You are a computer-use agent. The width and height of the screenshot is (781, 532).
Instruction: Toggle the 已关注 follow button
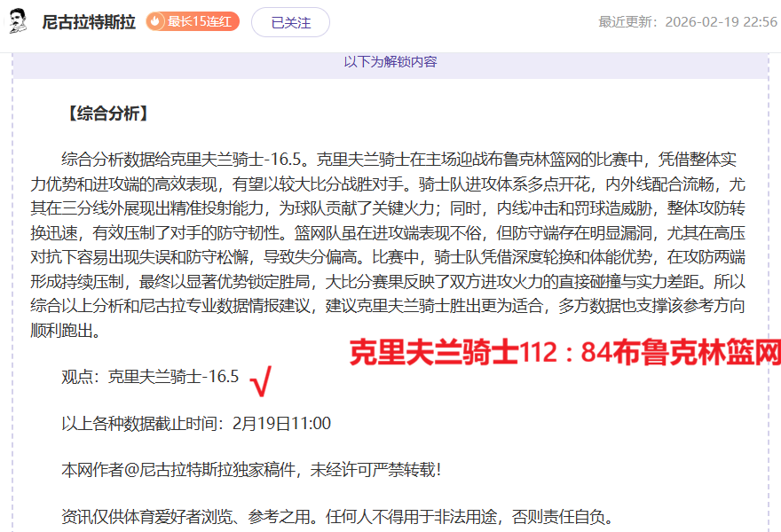click(290, 22)
